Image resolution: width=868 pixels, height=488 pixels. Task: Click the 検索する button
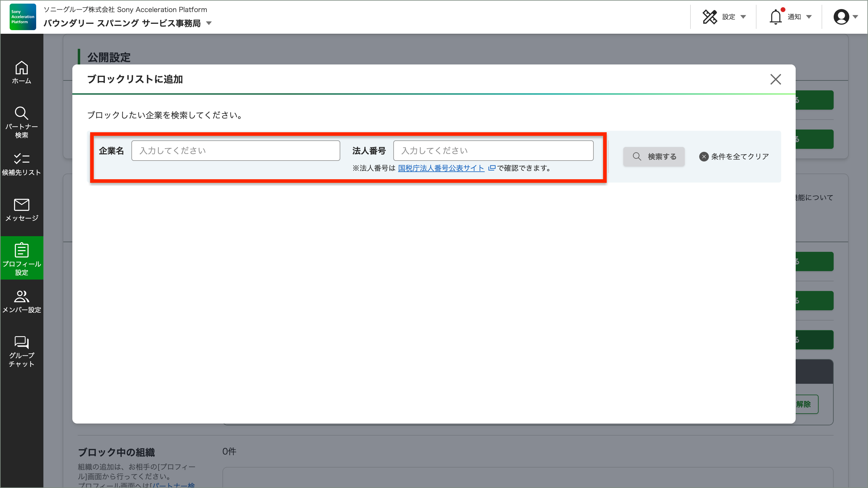point(654,156)
